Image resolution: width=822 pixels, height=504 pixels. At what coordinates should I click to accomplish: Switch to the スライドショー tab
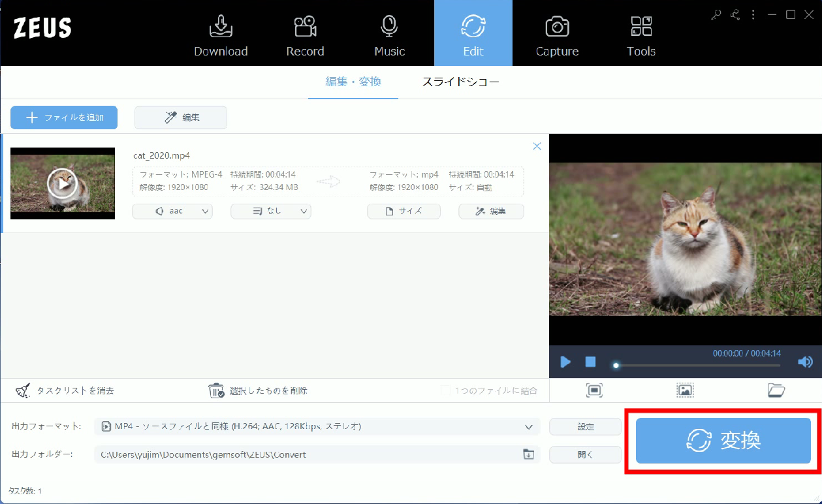pos(460,82)
